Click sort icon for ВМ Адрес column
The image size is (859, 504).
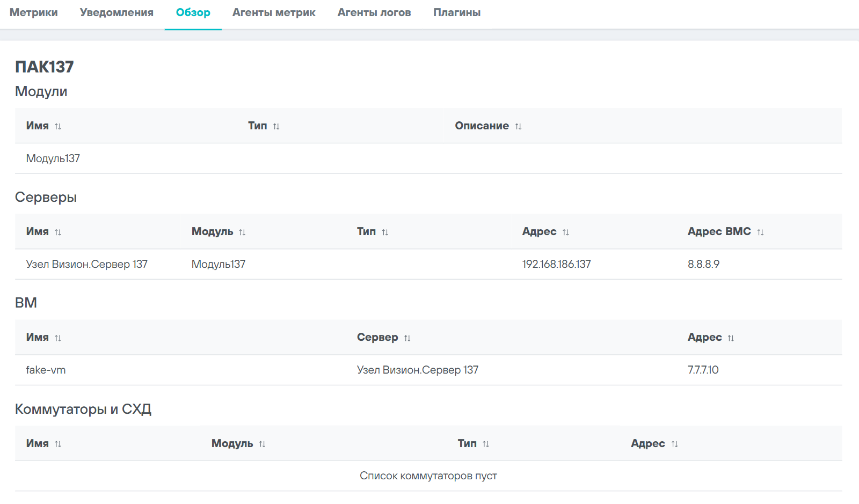pos(731,338)
